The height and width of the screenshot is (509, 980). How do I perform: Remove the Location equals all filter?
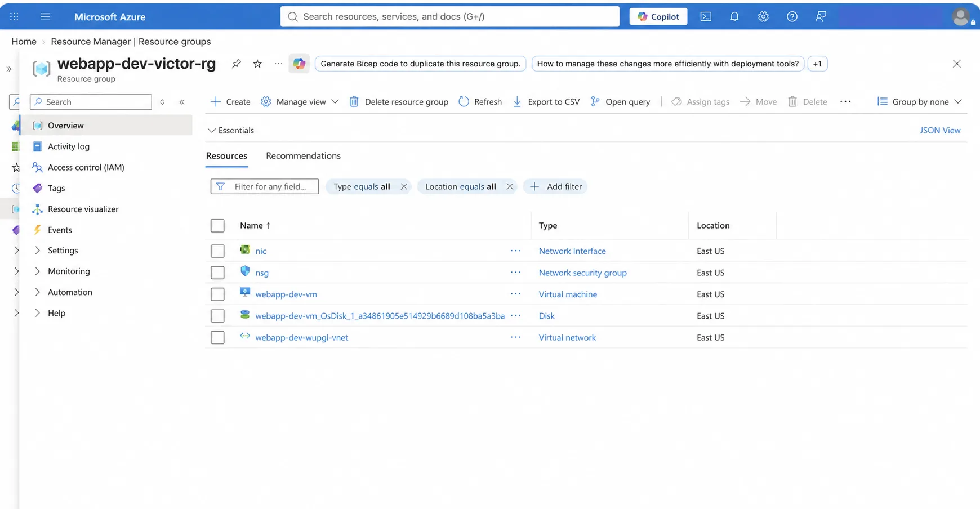[510, 186]
